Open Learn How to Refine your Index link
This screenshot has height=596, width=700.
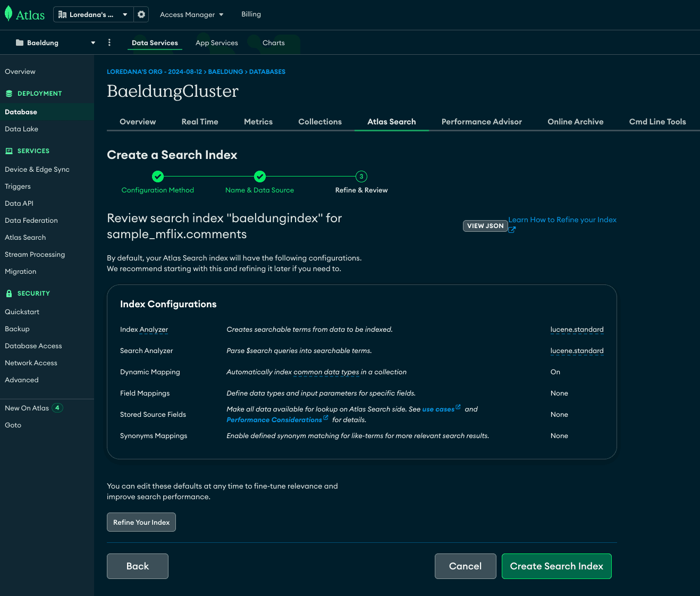[x=562, y=220]
